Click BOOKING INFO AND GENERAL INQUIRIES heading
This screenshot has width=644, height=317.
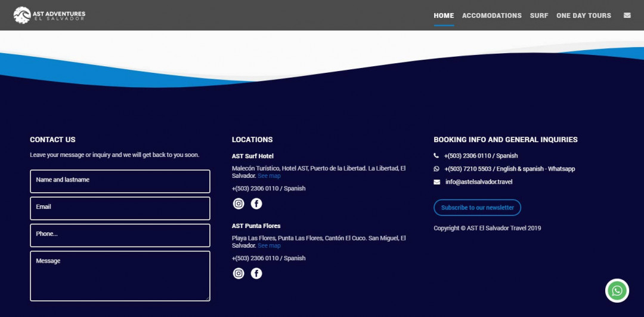point(506,140)
